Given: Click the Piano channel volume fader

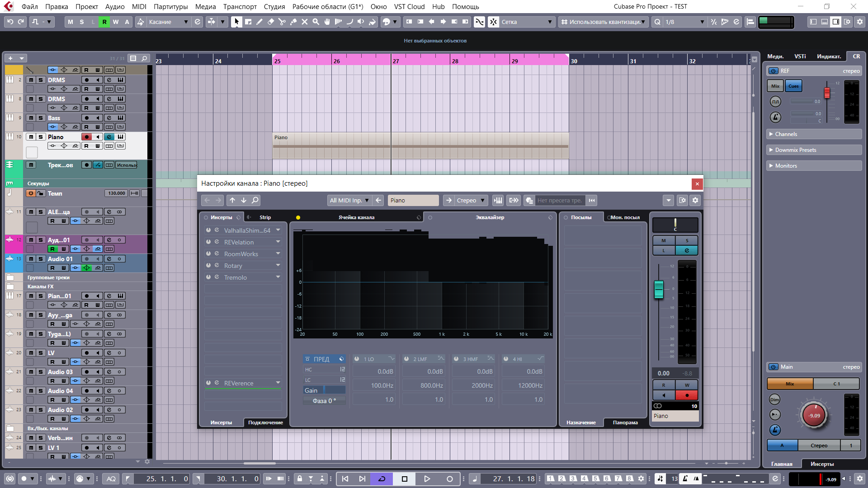Looking at the screenshot, I should point(659,289).
